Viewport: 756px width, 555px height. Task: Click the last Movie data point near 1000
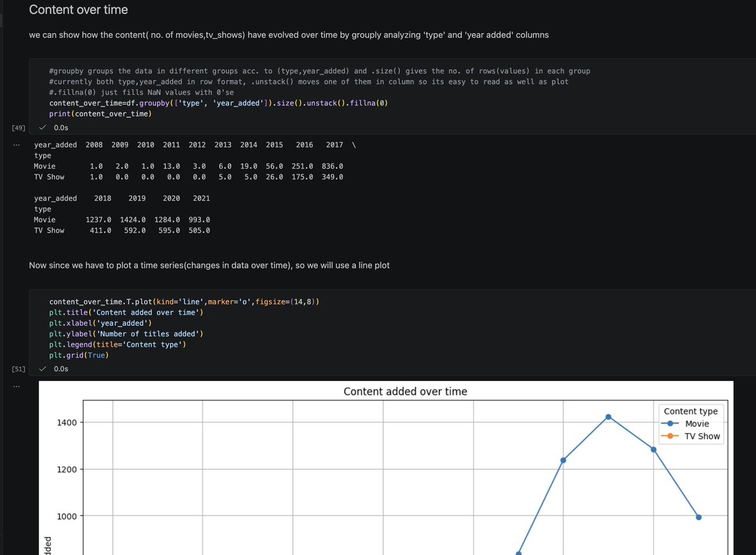coord(699,517)
